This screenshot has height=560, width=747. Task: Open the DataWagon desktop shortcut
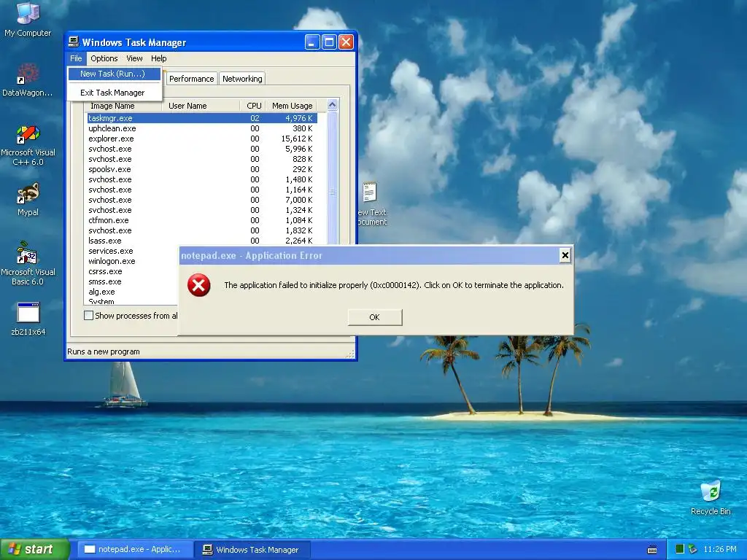(28, 79)
